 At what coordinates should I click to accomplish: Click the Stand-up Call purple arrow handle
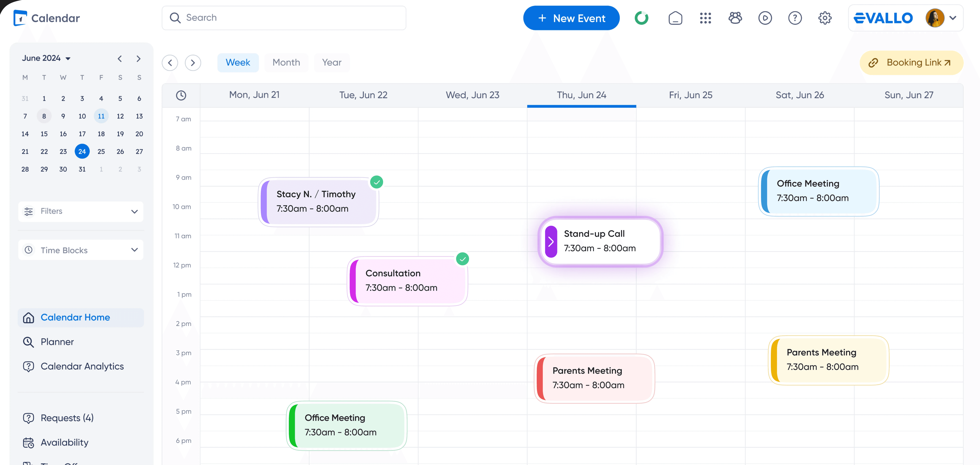(x=551, y=242)
